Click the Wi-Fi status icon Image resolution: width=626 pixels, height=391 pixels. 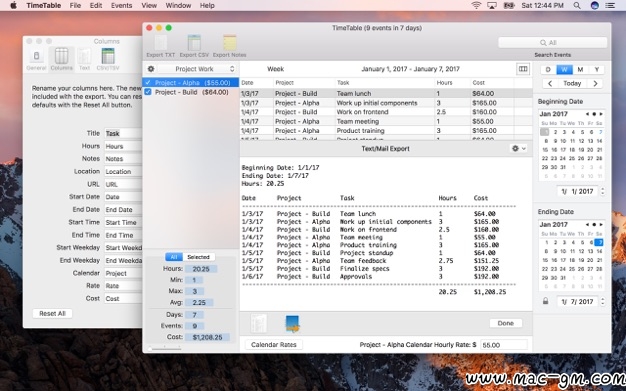476,6
